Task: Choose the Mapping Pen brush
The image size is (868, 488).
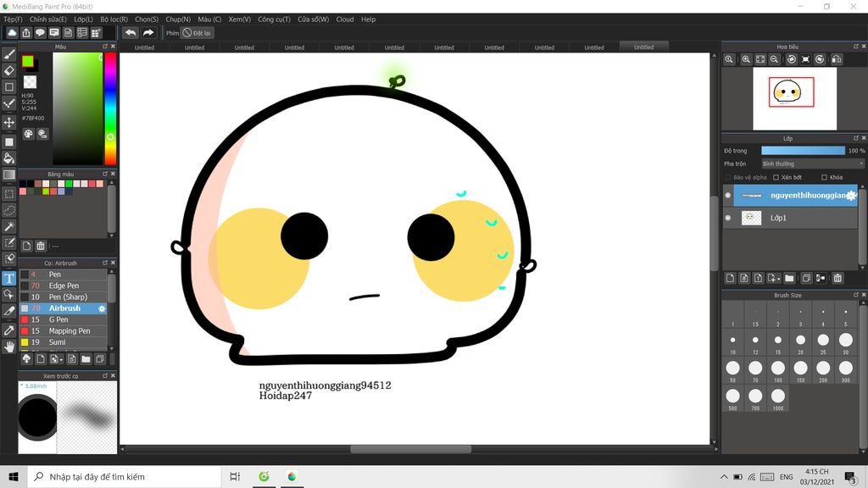Action: click(x=64, y=331)
